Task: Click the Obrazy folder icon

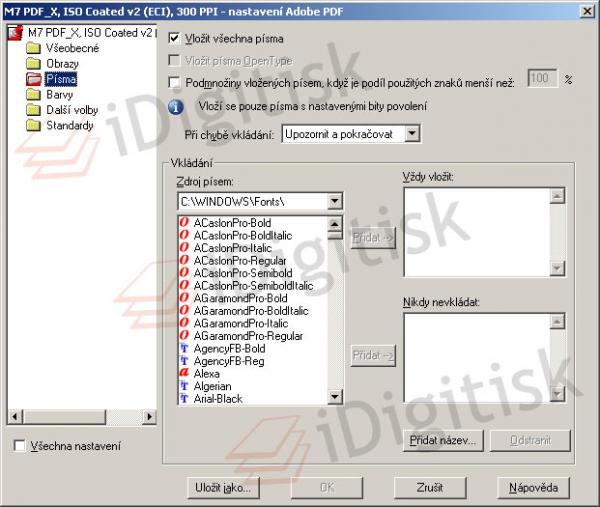Action: click(34, 64)
